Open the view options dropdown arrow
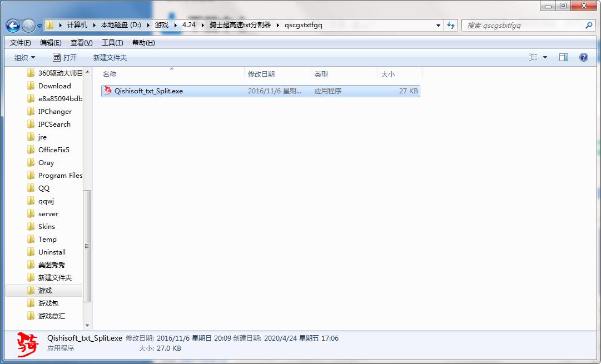601x364 pixels. (545, 57)
